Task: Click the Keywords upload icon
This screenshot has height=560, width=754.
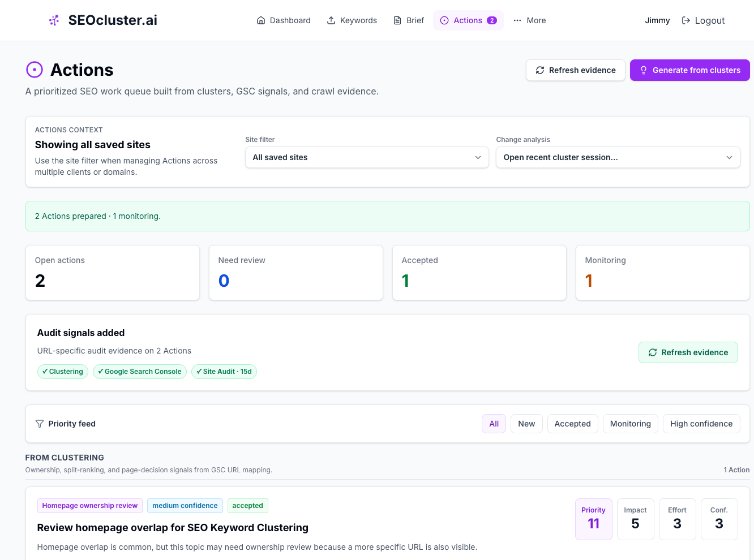Action: (331, 20)
